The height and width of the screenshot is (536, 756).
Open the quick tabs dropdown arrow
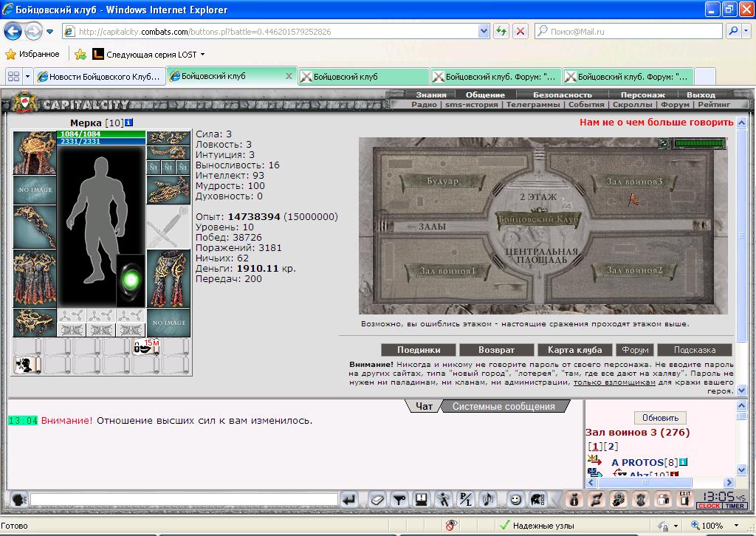(x=27, y=76)
